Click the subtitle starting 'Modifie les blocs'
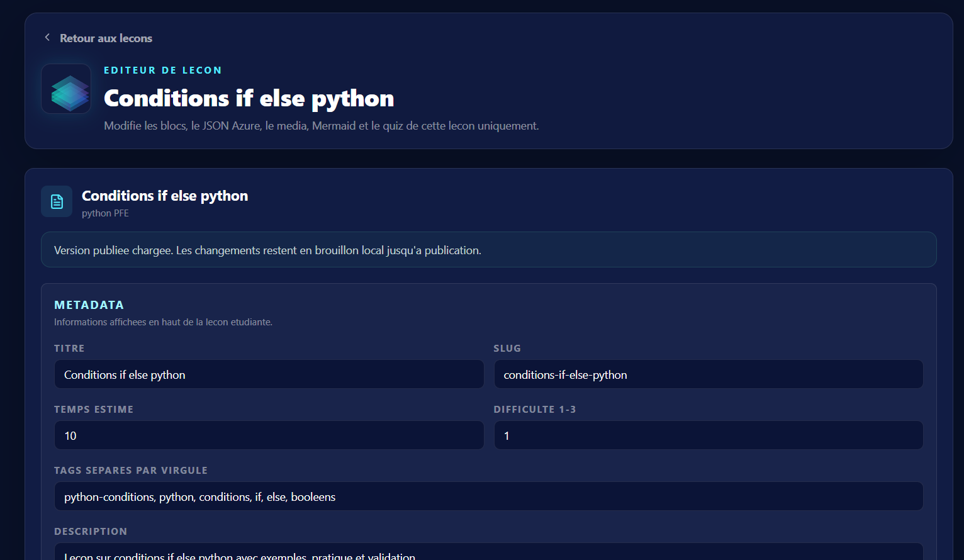 [322, 126]
